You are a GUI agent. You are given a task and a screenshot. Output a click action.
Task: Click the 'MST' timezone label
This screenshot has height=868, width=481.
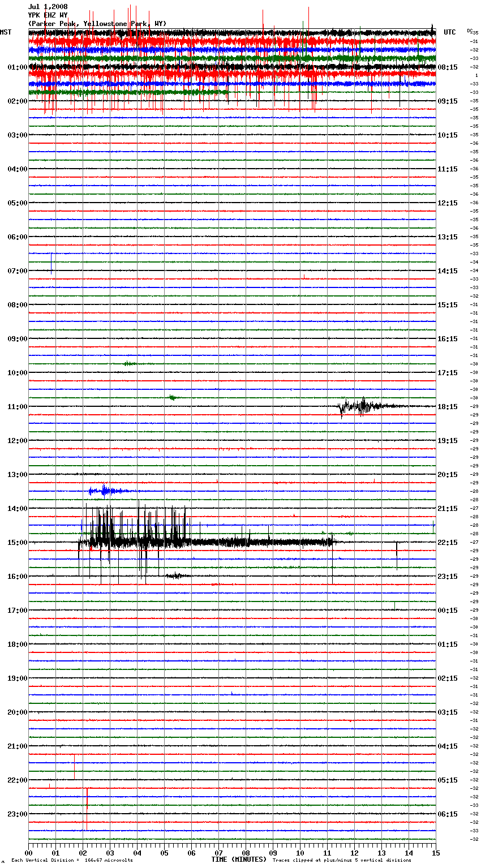click(6, 32)
